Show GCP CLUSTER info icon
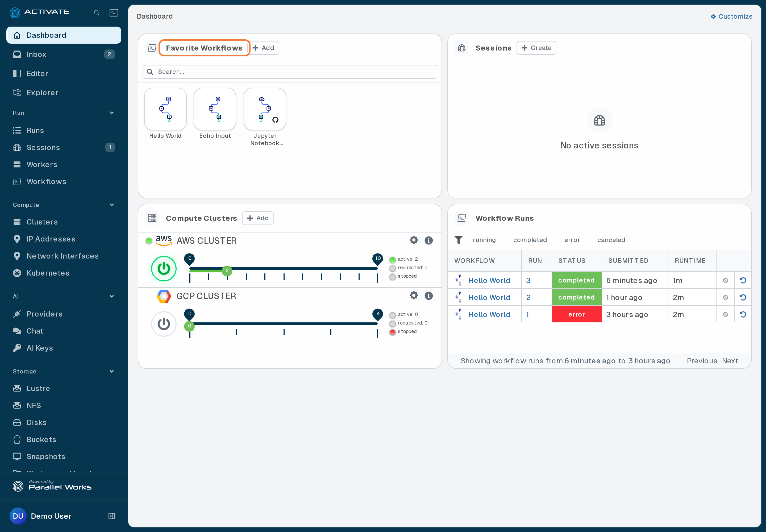This screenshot has height=532, width=766. 429,296
